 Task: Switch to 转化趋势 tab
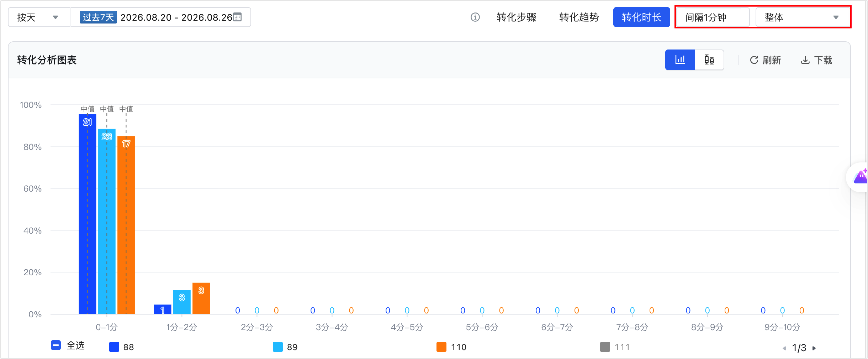(579, 17)
